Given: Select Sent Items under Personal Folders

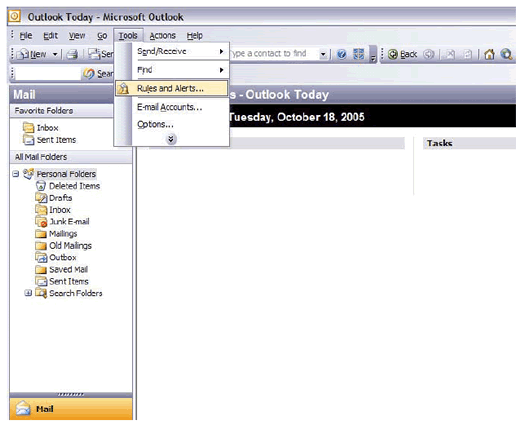Looking at the screenshot, I should [69, 281].
